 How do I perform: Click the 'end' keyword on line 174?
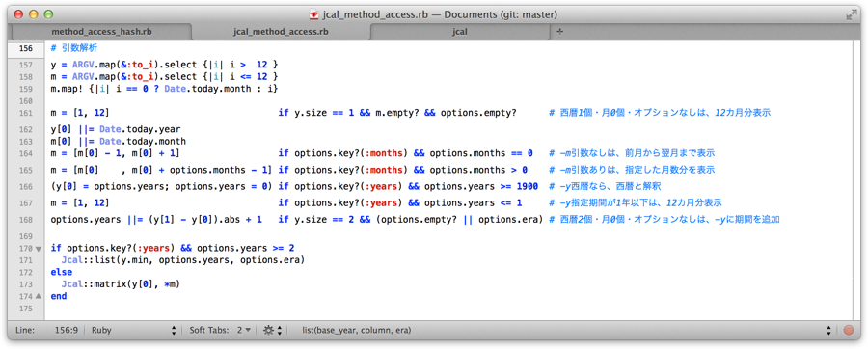coord(58,296)
